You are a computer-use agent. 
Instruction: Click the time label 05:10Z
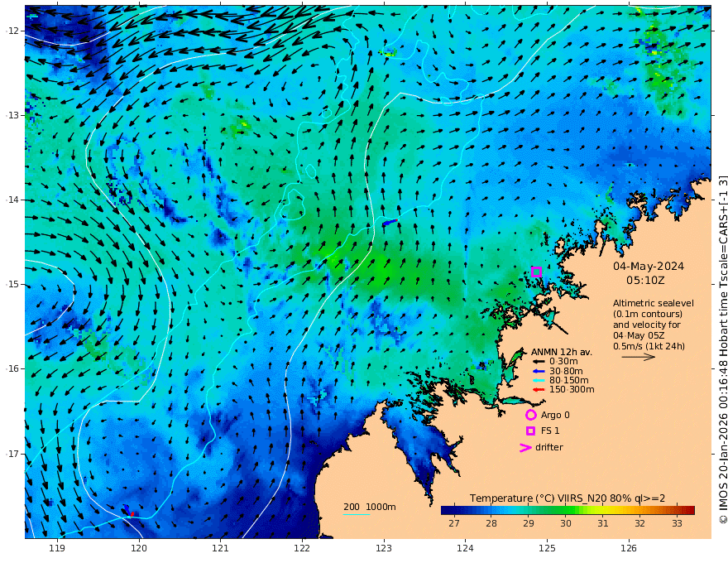coord(645,281)
